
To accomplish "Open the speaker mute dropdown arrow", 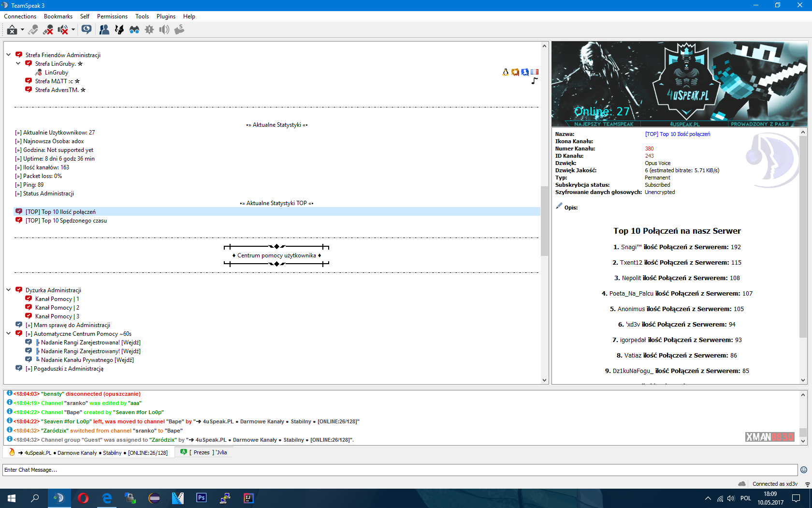I will click(73, 30).
